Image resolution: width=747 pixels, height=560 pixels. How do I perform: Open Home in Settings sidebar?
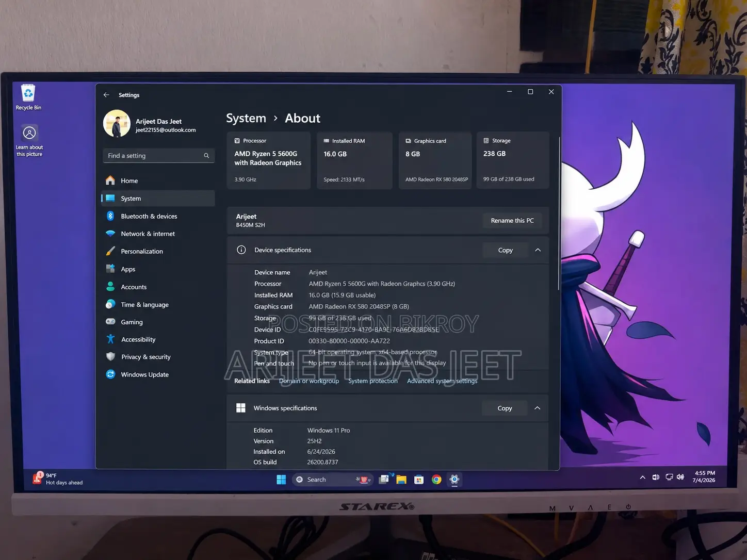(x=158, y=181)
